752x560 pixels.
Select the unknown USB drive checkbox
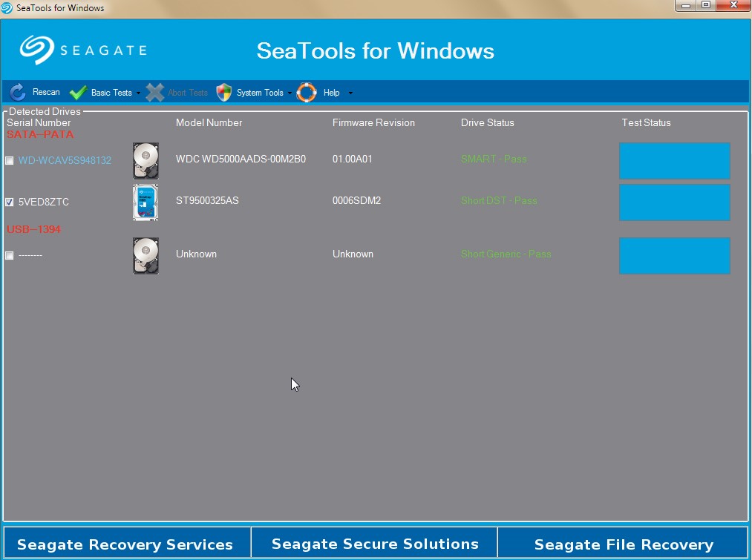point(10,255)
